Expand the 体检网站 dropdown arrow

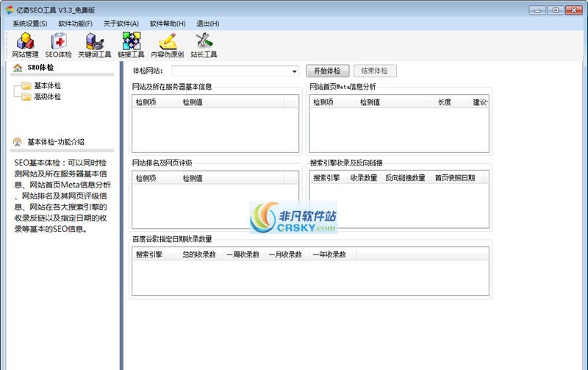295,71
